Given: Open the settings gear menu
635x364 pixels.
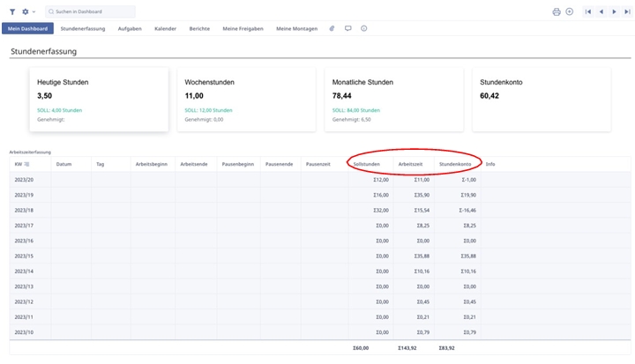Looking at the screenshot, I should click(26, 11).
